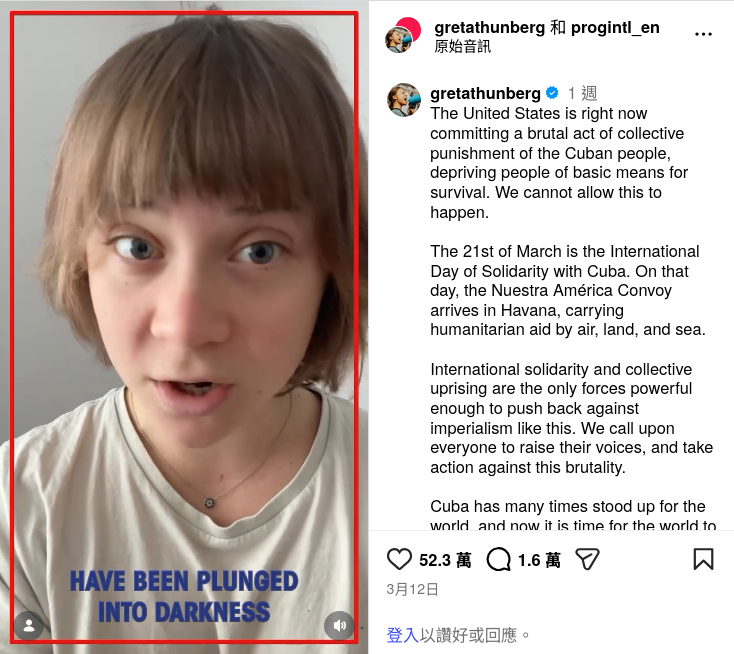The height and width of the screenshot is (654, 734).
Task: Save post with bookmark icon
Action: tap(703, 559)
